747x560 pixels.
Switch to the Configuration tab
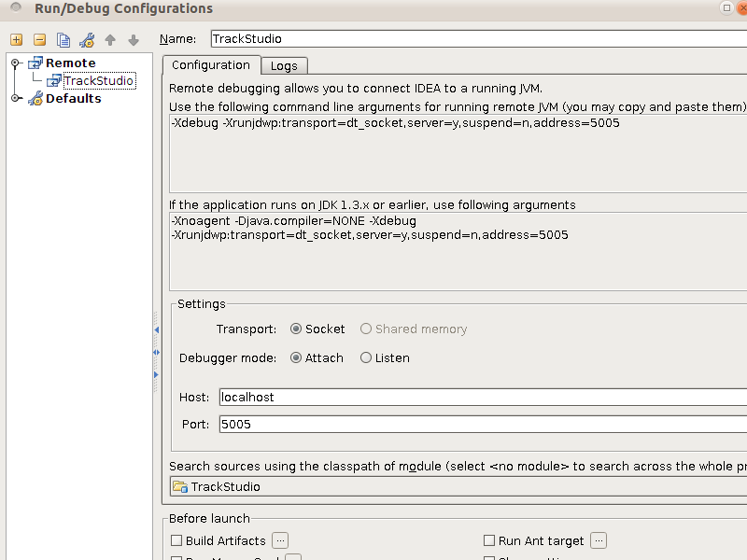click(x=211, y=65)
